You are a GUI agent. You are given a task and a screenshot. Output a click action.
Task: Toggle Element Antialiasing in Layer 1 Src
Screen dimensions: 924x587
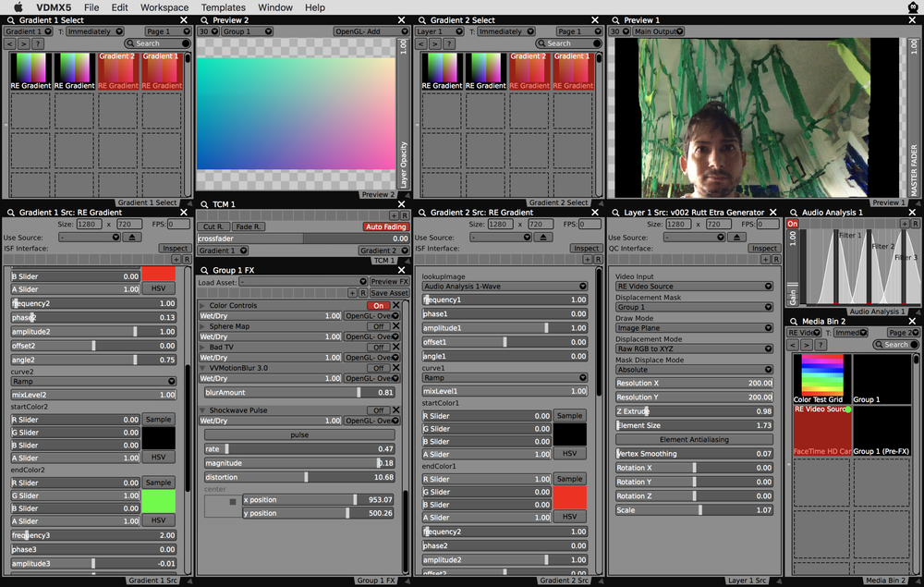pos(694,440)
